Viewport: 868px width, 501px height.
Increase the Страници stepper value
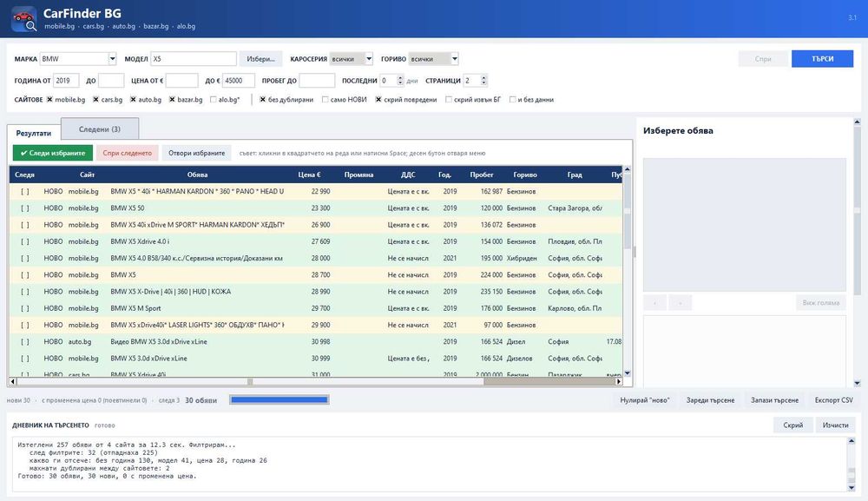tap(483, 77)
